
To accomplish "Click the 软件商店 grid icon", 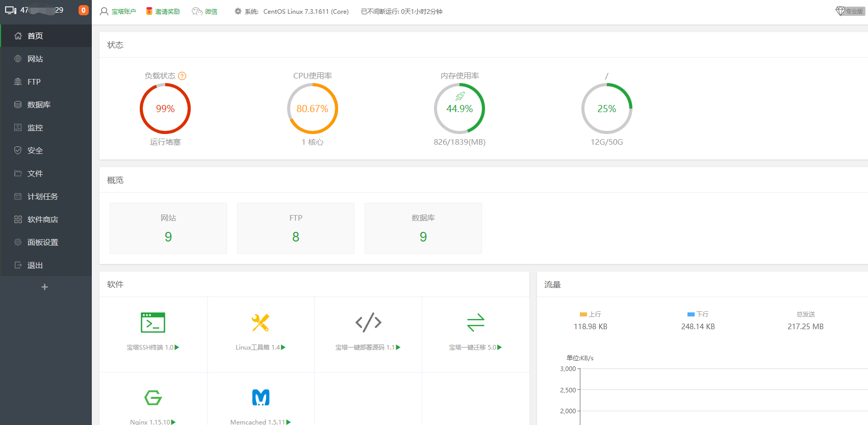I will point(18,219).
